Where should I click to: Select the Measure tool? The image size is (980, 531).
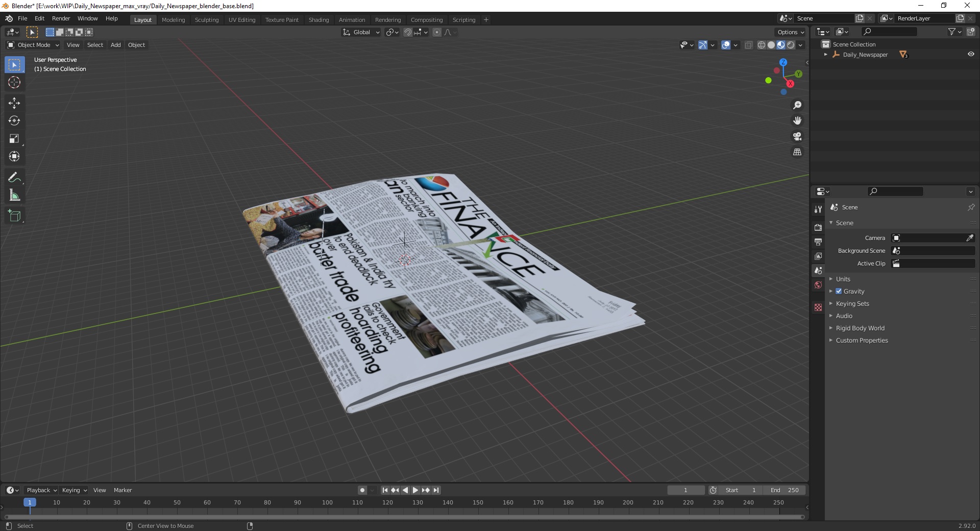coord(14,196)
